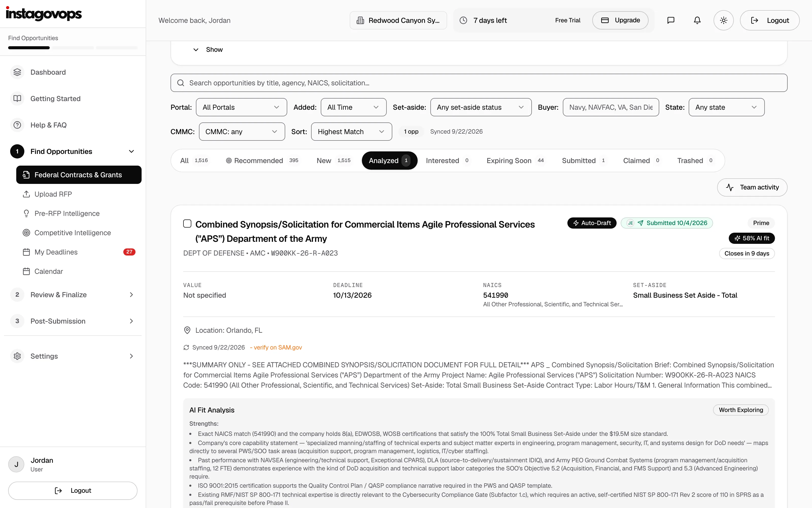Click the Buyer filter input field

click(611, 107)
